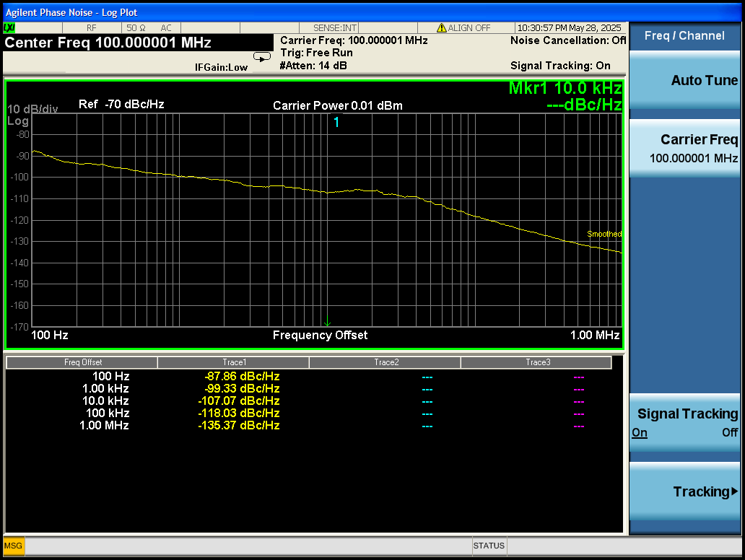Click the Frequency Offset axis label
745x560 pixels.
coord(320,336)
